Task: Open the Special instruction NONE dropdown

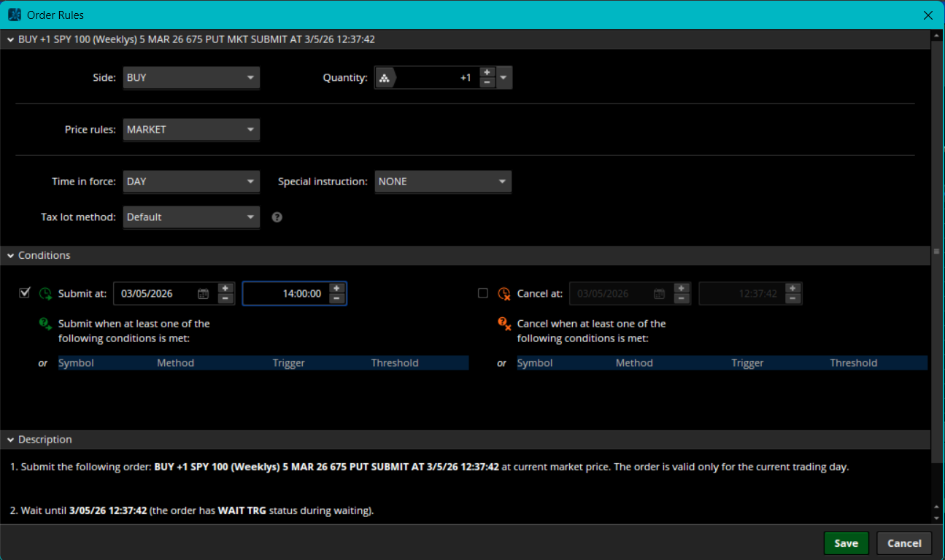Action: coord(443,182)
